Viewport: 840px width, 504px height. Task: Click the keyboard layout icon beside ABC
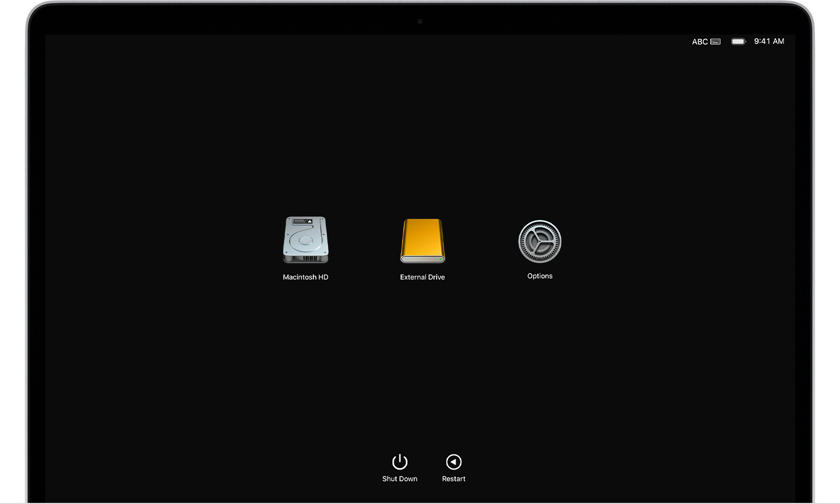[715, 41]
